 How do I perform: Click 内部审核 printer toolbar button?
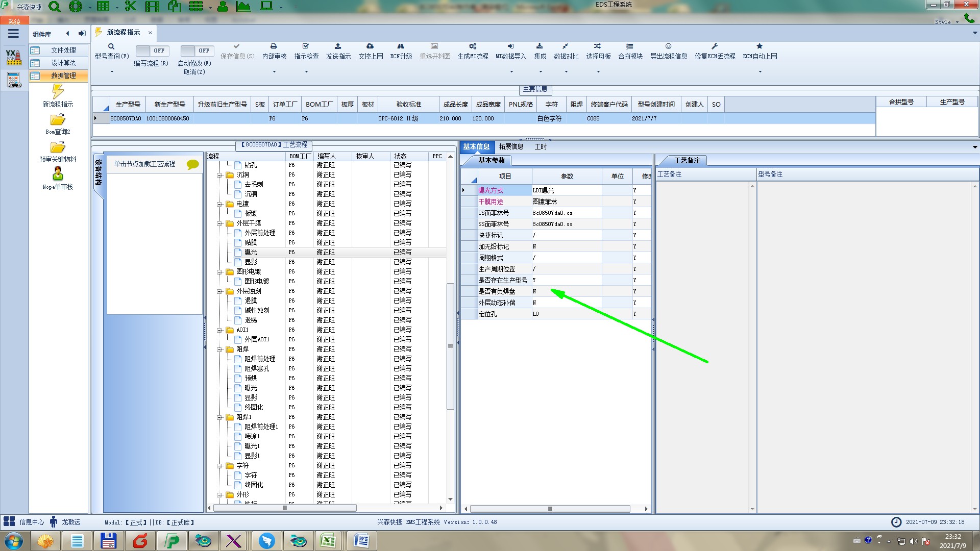274,52
